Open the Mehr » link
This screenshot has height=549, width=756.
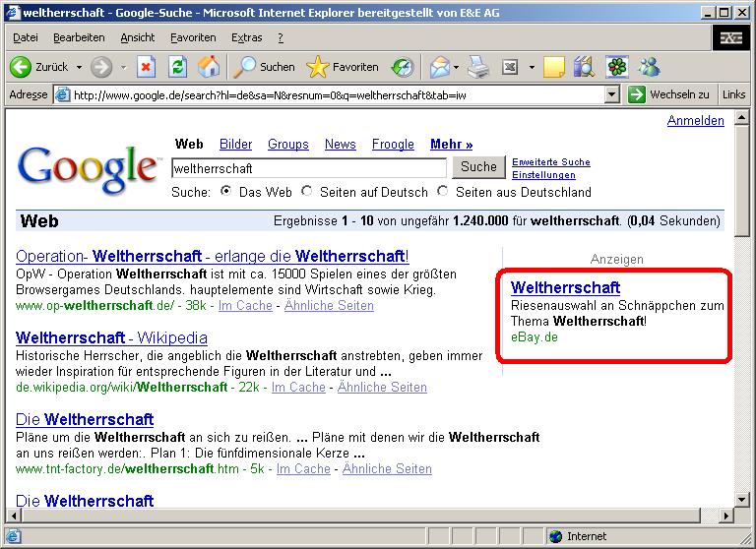(451, 144)
